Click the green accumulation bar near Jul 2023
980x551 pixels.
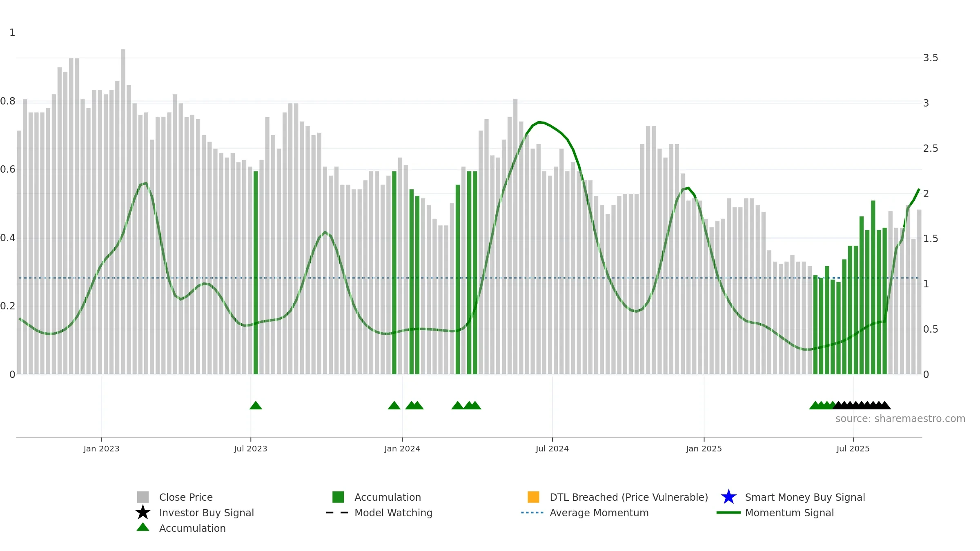tap(256, 273)
